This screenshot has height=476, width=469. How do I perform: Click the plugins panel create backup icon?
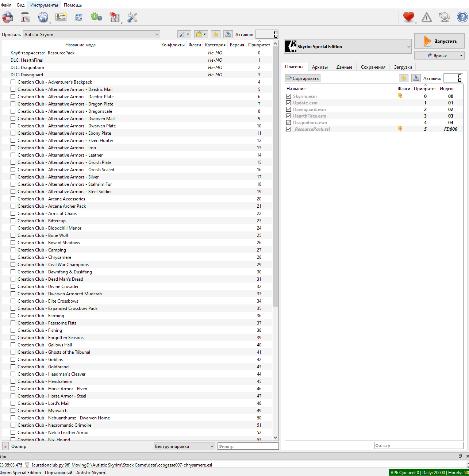click(416, 78)
